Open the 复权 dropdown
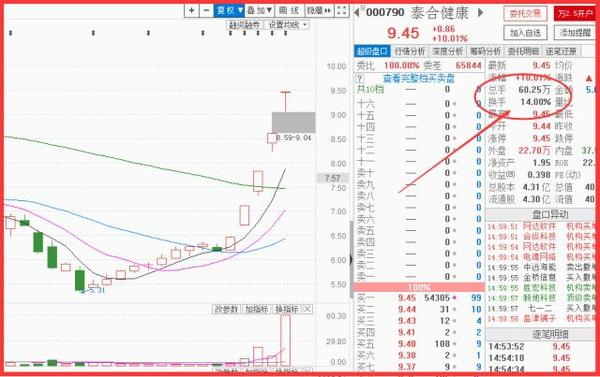The height and width of the screenshot is (377, 600). click(x=229, y=10)
